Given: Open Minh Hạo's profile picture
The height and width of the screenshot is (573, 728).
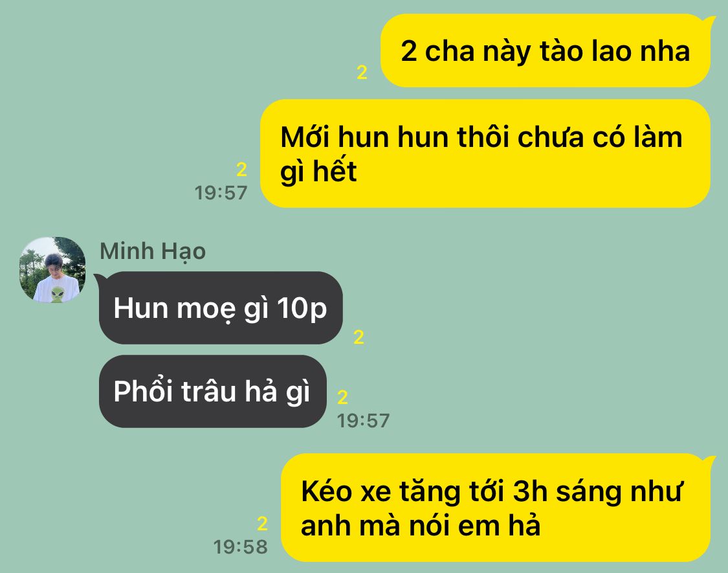Looking at the screenshot, I should coord(52,269).
